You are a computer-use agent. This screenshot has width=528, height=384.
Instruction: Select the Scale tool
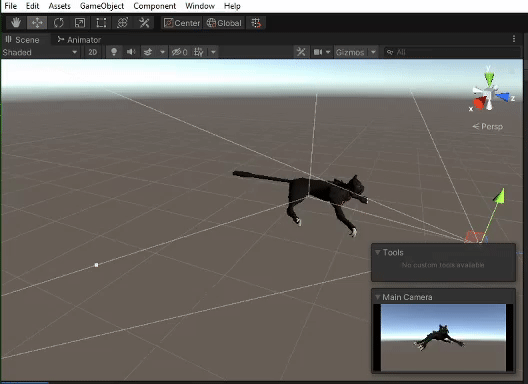(80, 23)
